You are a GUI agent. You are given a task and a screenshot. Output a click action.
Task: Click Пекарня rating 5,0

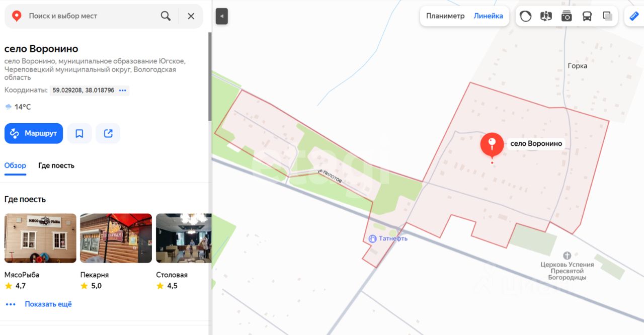point(91,286)
